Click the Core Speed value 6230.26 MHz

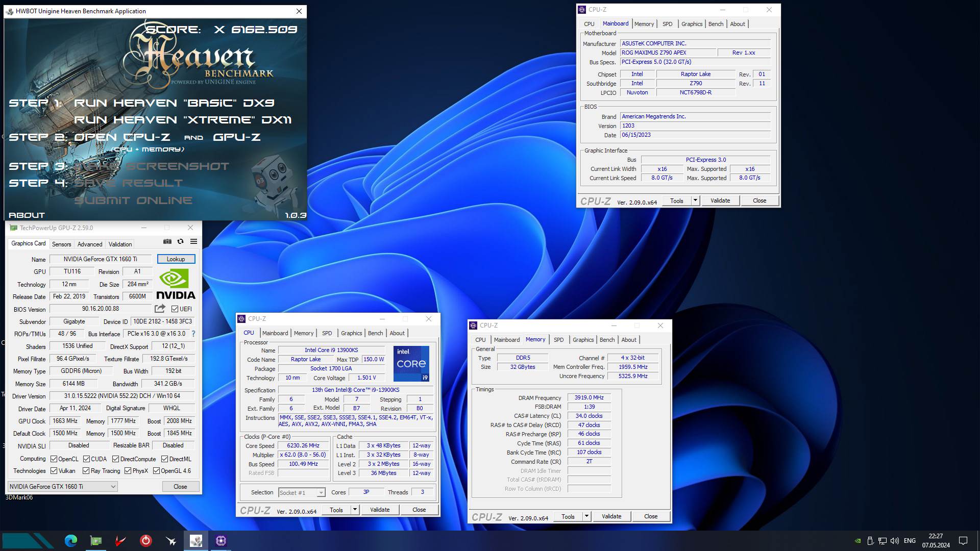(x=303, y=445)
